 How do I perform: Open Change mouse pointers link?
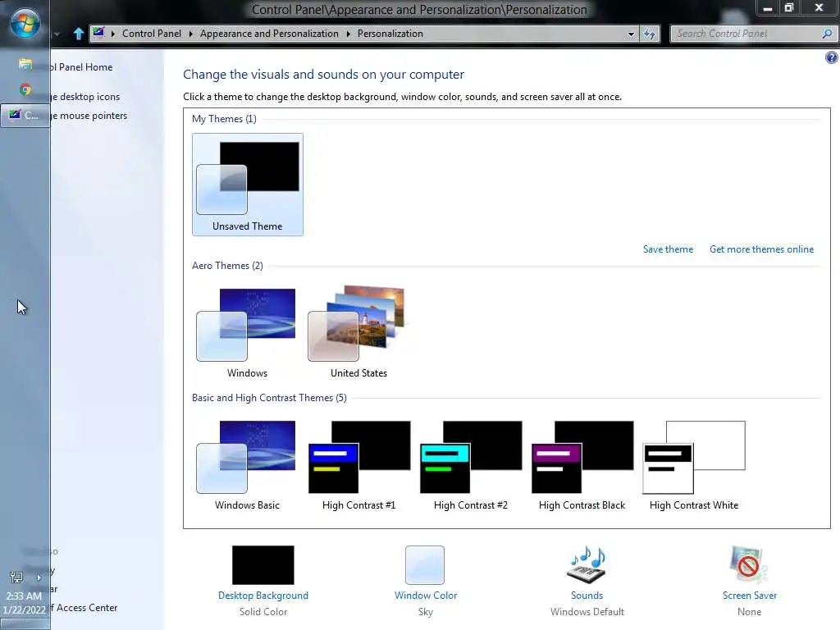tap(89, 115)
